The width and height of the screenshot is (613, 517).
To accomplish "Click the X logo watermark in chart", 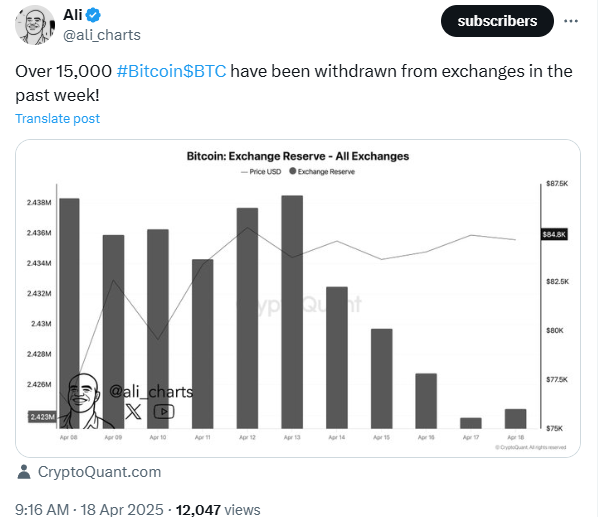I will (133, 411).
